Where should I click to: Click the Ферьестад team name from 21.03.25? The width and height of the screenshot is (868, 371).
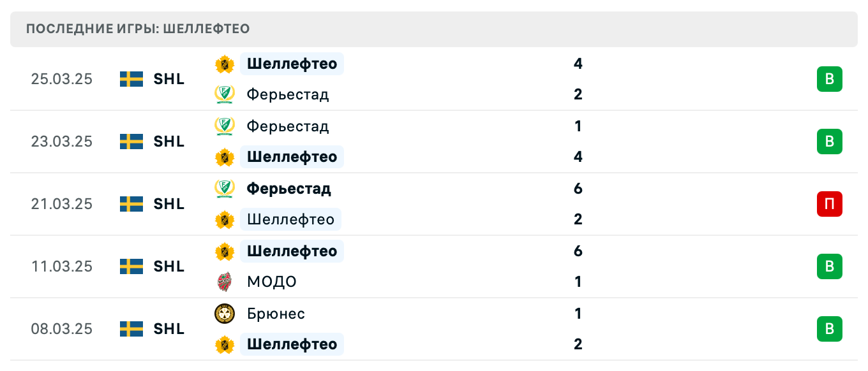click(x=287, y=189)
